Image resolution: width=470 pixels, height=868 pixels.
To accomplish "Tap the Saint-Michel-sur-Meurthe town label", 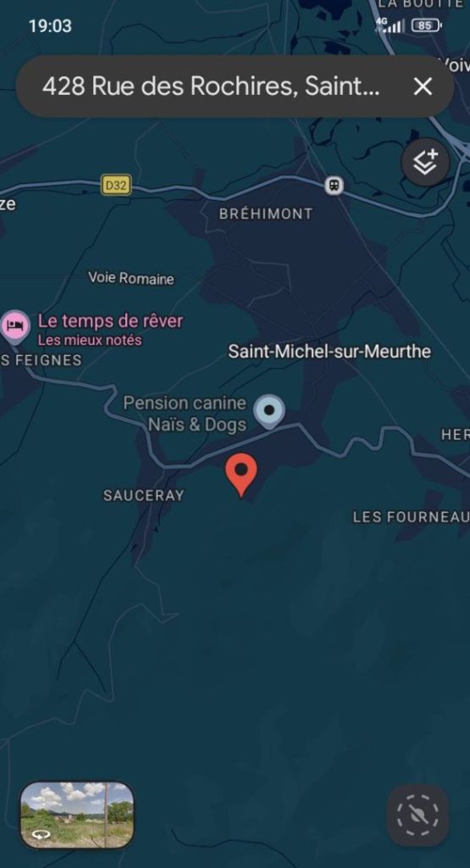I will tap(329, 352).
